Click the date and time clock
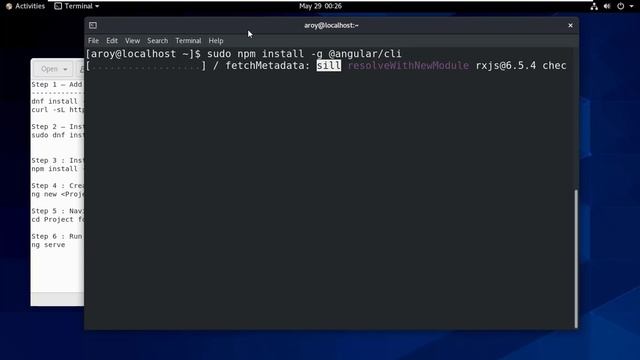Image resolution: width=640 pixels, height=360 pixels. [x=320, y=6]
